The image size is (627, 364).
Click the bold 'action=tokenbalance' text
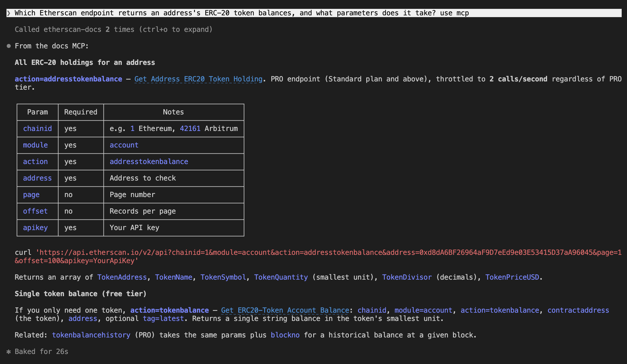[x=170, y=310]
